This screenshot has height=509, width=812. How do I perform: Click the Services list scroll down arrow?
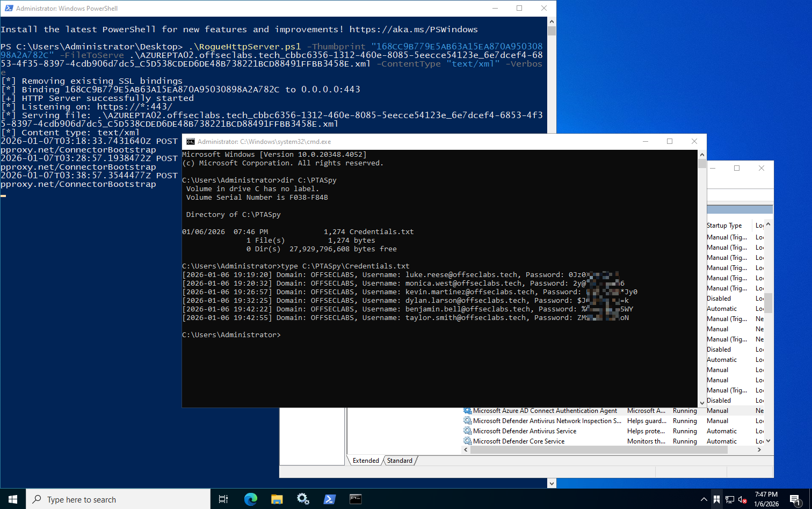coord(769,441)
